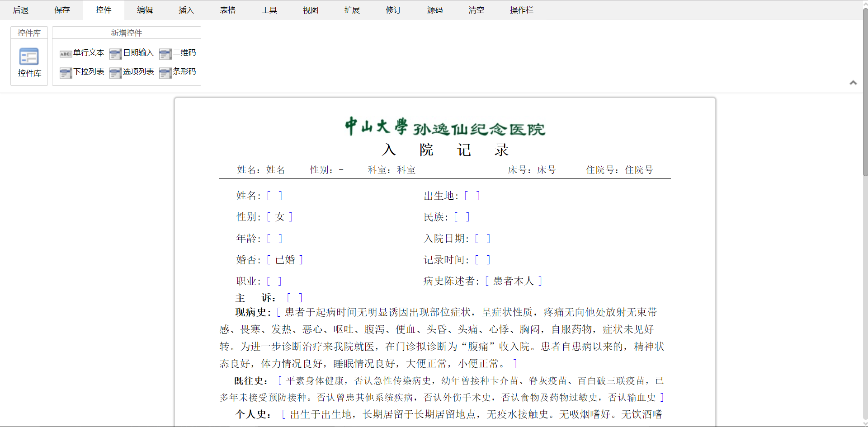Image resolution: width=868 pixels, height=427 pixels.
Task: Open the 编辑 menu tab
Action: 145,10
